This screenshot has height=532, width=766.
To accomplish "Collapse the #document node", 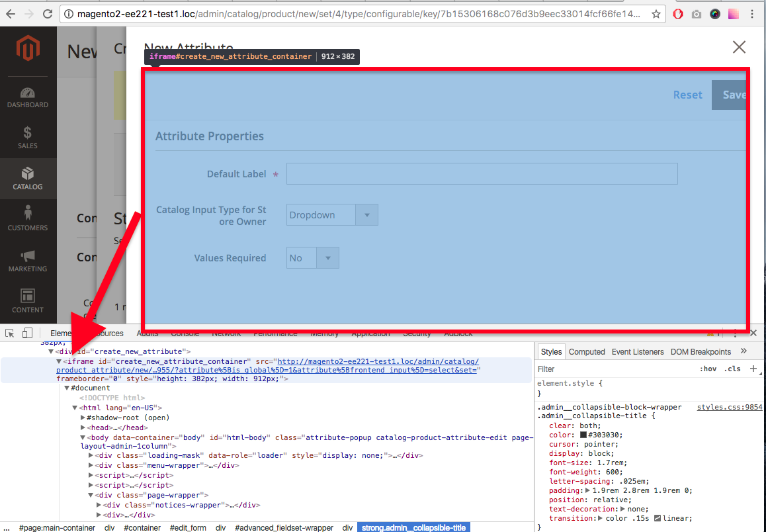I will (x=67, y=388).
